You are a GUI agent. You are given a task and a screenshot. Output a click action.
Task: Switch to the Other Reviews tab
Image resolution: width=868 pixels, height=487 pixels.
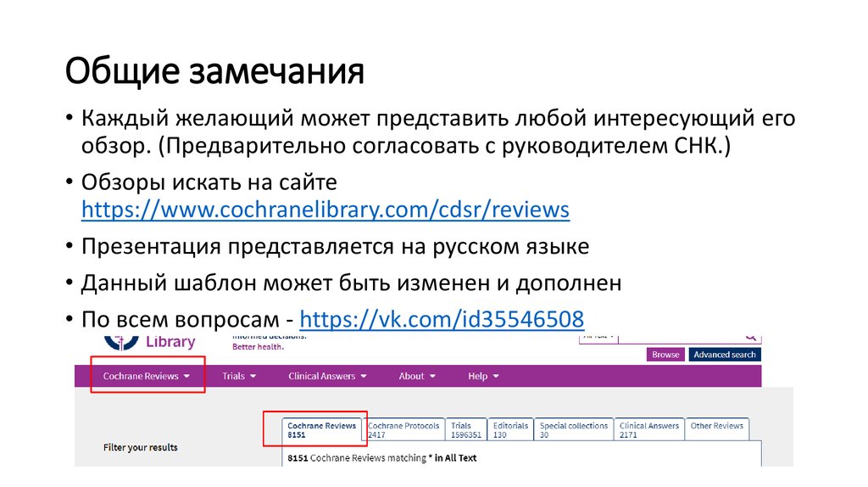pyautogui.click(x=717, y=430)
